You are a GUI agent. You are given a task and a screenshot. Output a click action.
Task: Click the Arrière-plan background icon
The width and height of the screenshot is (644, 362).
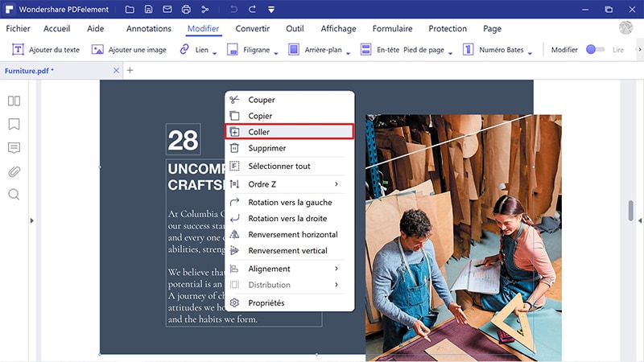[294, 49]
